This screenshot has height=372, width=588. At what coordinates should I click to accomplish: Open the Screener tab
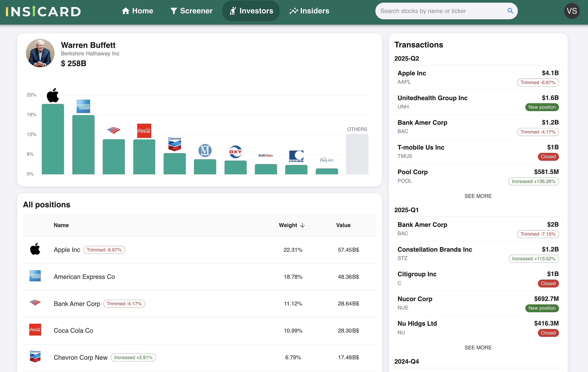pyautogui.click(x=192, y=11)
